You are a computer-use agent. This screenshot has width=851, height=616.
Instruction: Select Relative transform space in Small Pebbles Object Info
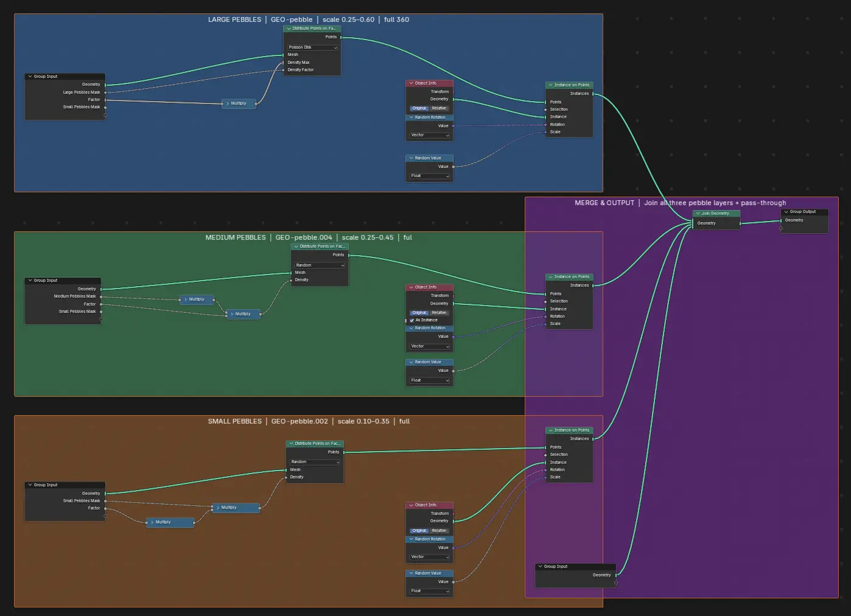pos(439,531)
